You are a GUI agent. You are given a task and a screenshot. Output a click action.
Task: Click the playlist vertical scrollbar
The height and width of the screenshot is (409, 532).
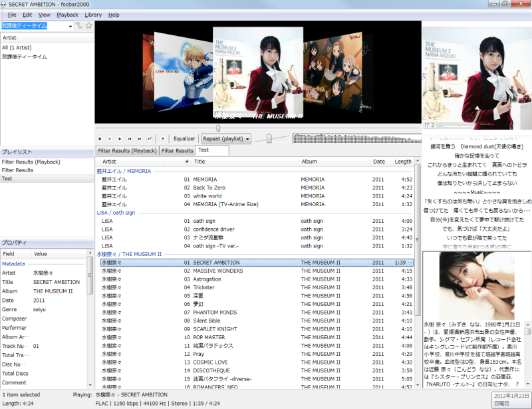[x=418, y=239]
